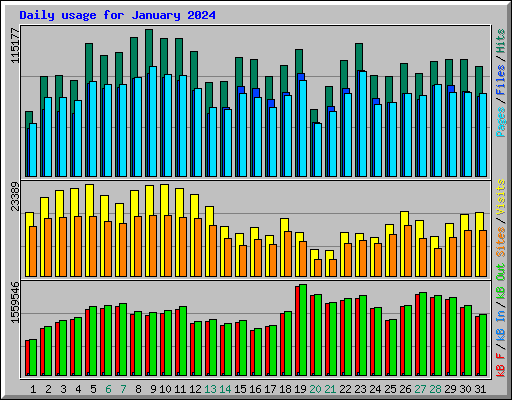
Task: Click the Hits legend label
Action: [501, 41]
